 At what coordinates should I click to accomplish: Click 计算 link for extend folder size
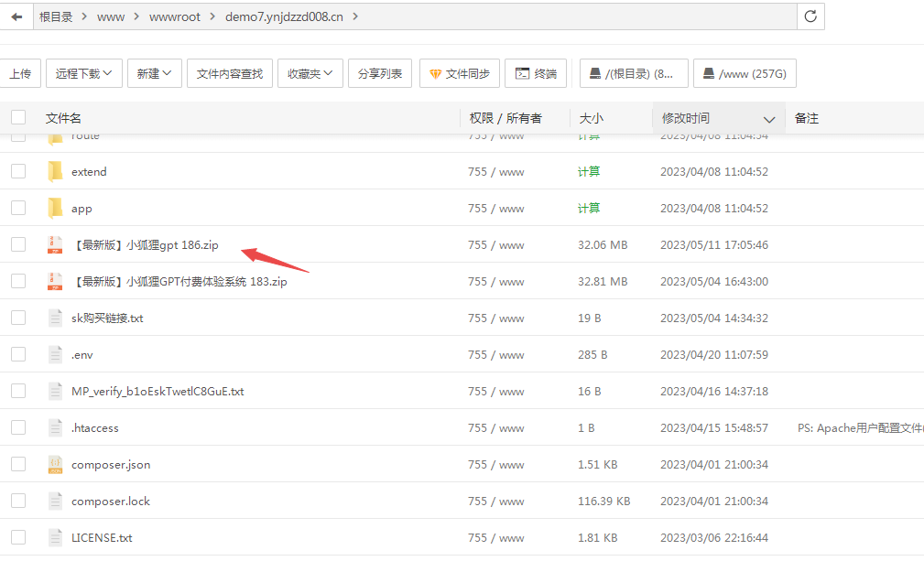589,171
